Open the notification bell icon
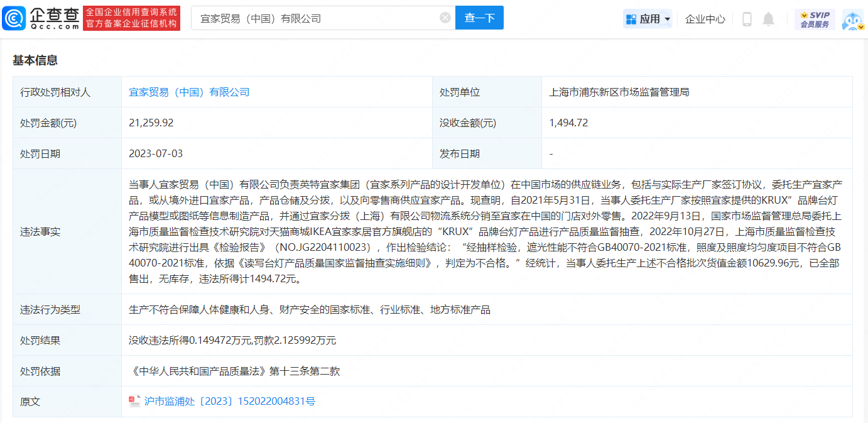The height and width of the screenshot is (423, 868). click(x=769, y=18)
